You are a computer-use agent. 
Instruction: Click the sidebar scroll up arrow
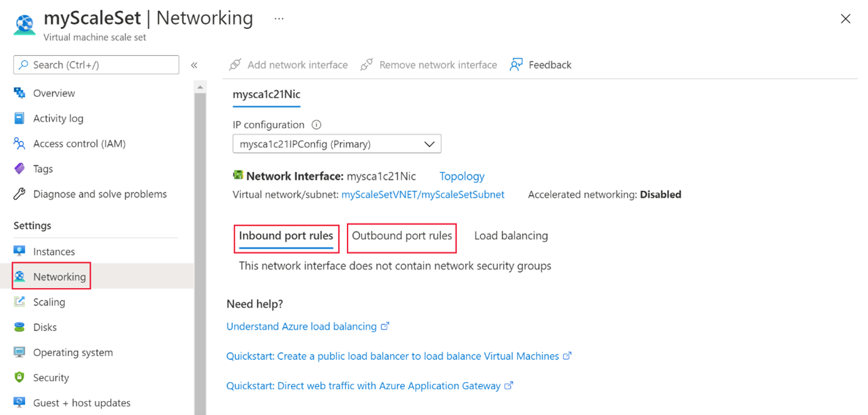point(200,87)
